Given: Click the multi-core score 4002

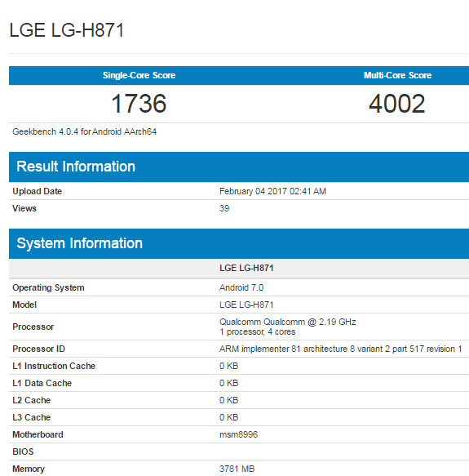Looking at the screenshot, I should pos(396,104).
